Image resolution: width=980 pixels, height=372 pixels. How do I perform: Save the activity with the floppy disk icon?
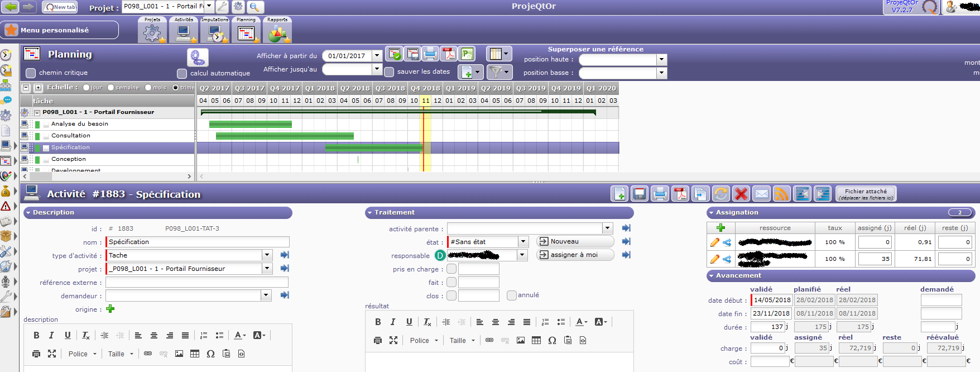(x=640, y=194)
